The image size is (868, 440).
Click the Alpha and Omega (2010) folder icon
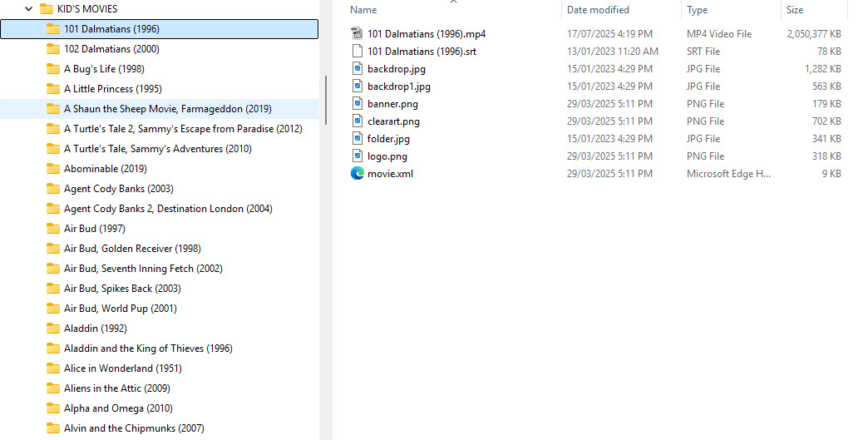[x=53, y=408]
